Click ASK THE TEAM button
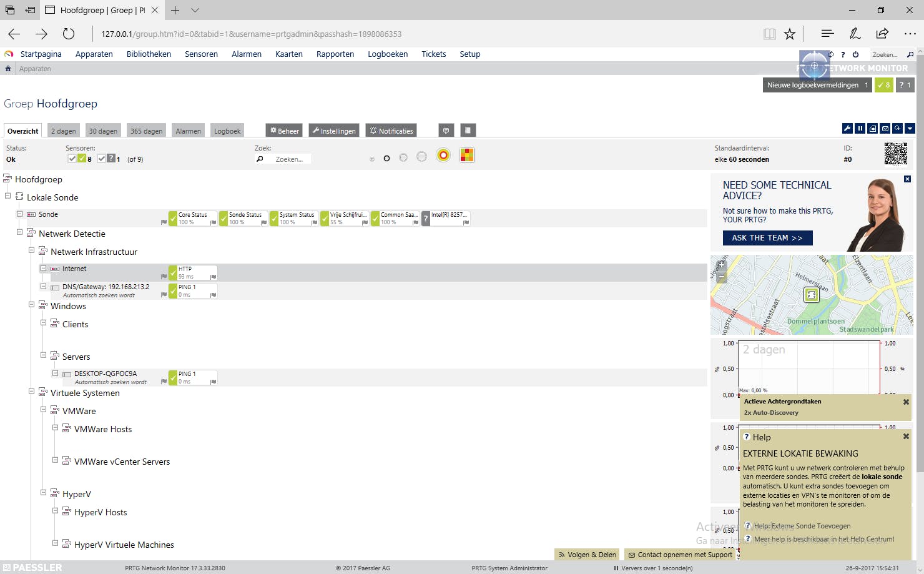924x574 pixels. (x=767, y=238)
